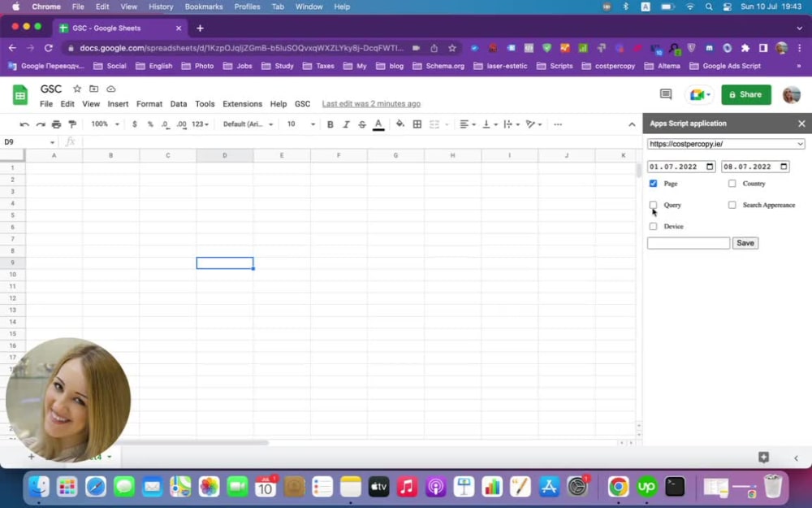Open the Last edit history link

click(x=371, y=104)
